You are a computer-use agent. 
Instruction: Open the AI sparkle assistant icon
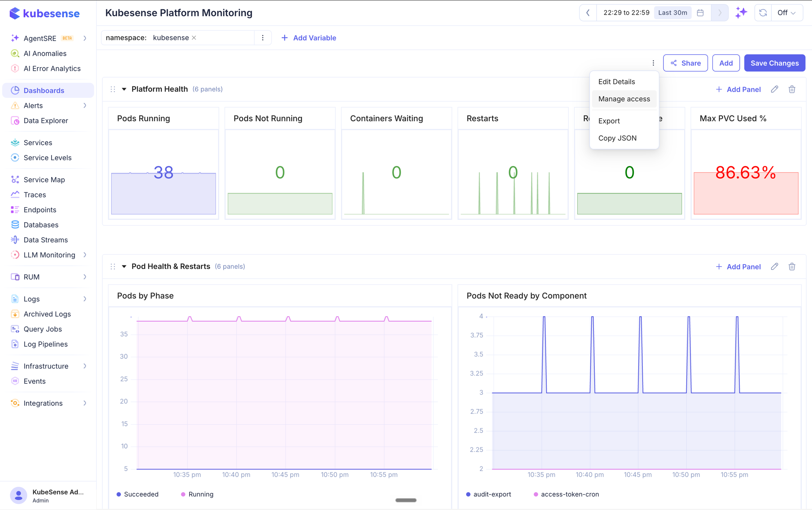point(741,13)
